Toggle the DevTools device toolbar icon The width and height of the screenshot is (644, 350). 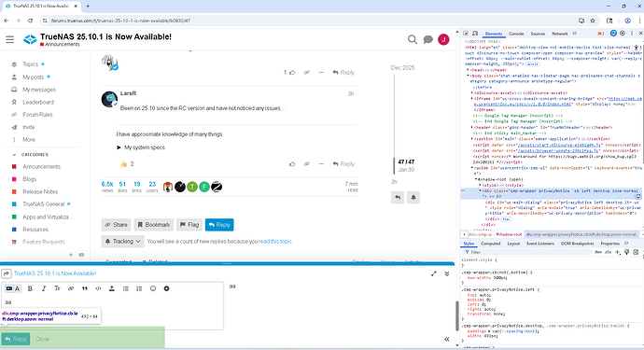475,34
